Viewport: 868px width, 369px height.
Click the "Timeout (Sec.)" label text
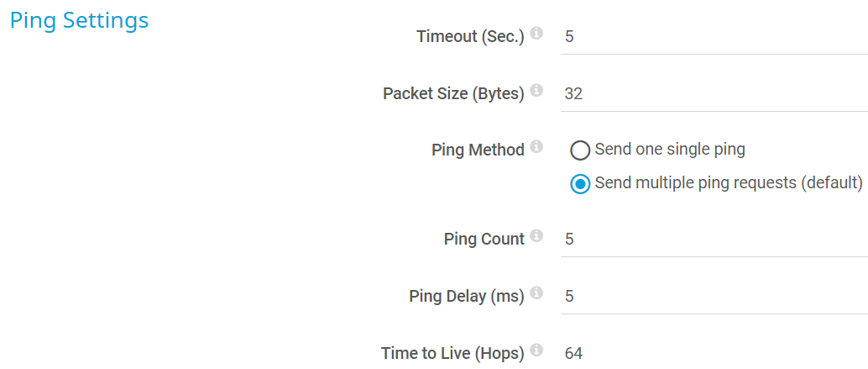pos(470,37)
